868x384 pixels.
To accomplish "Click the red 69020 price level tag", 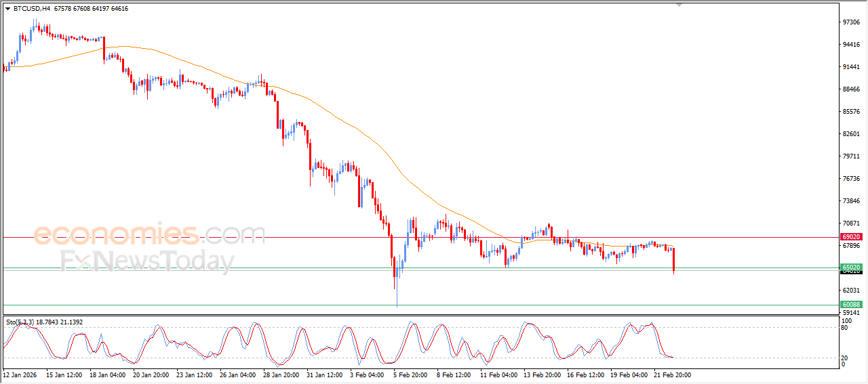I will pyautogui.click(x=851, y=237).
